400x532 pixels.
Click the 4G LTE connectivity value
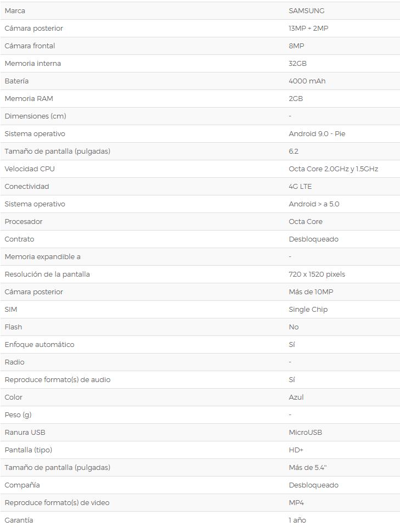pos(300,187)
